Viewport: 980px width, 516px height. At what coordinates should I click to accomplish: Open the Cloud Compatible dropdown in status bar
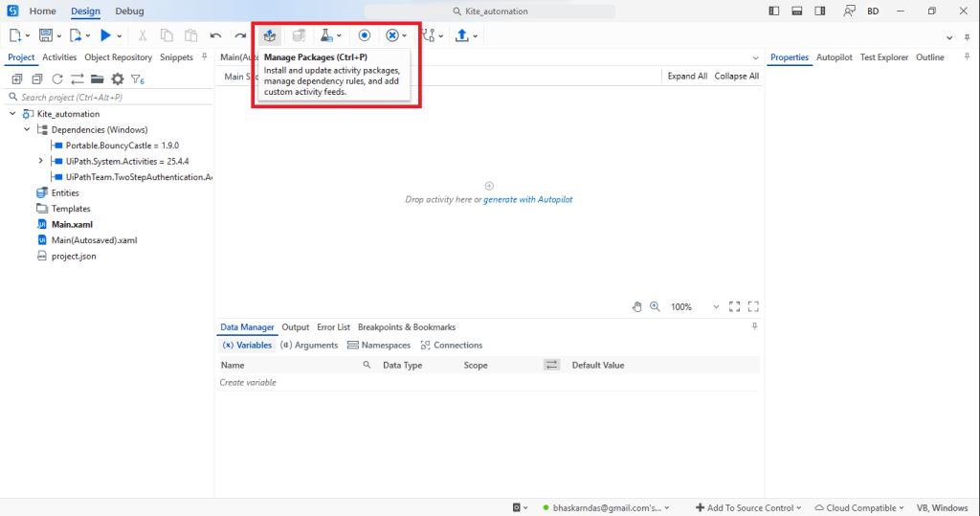click(x=857, y=507)
